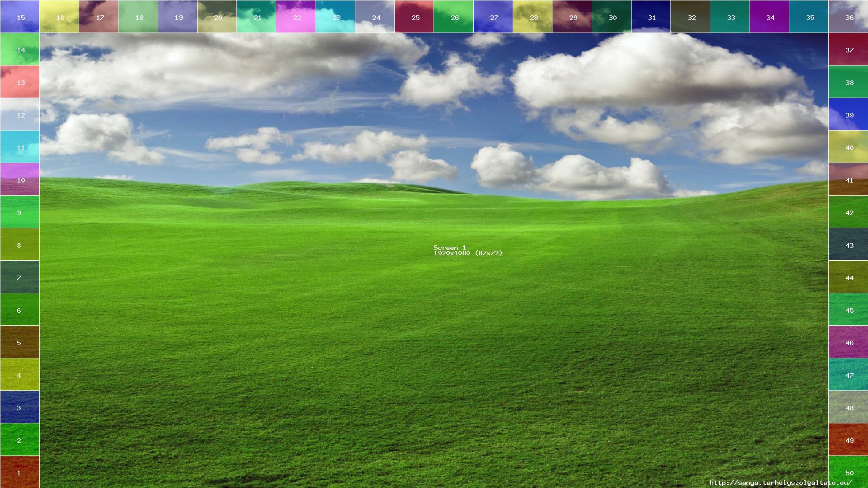868x488 pixels.
Task: Click the blue zone numbered 3
Action: [x=19, y=407]
